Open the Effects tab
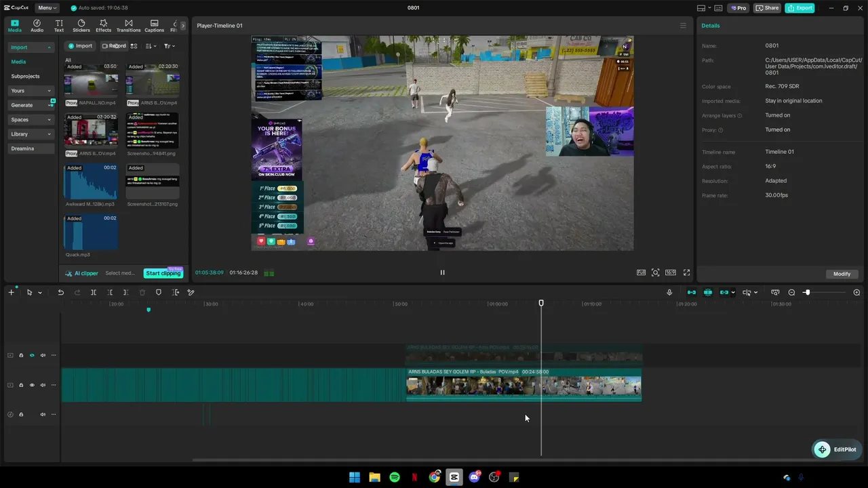868x488 pixels. [x=103, y=26]
